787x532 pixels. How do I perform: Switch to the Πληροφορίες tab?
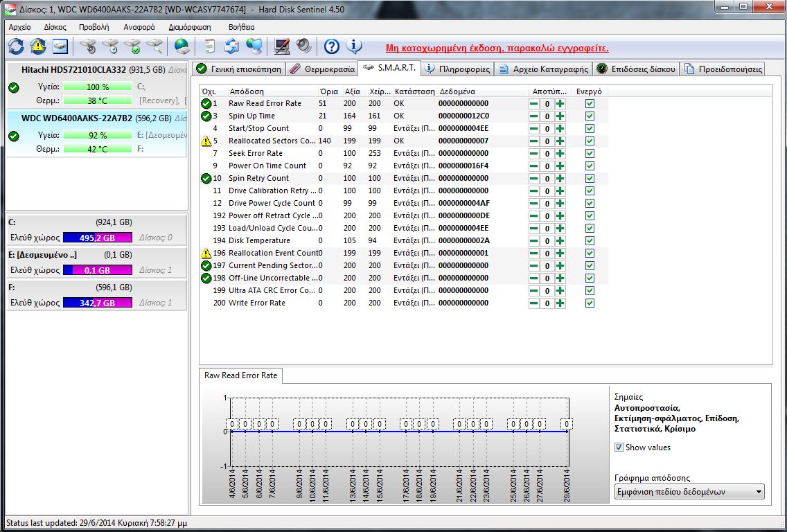457,69
